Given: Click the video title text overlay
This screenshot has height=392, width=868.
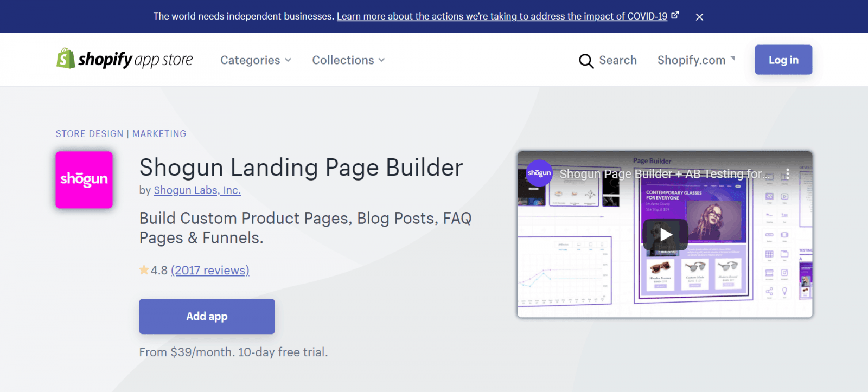Looking at the screenshot, I should 666,174.
